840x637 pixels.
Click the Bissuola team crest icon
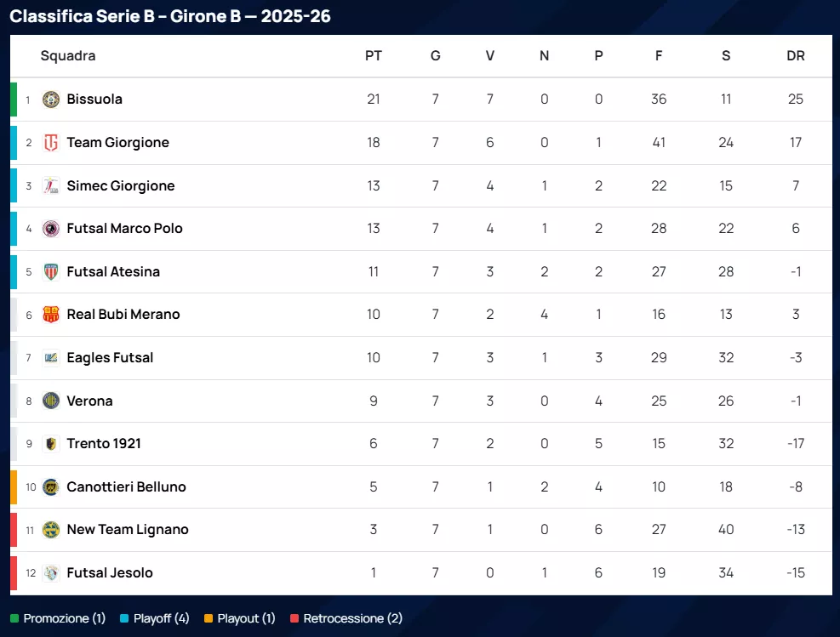[x=51, y=100]
